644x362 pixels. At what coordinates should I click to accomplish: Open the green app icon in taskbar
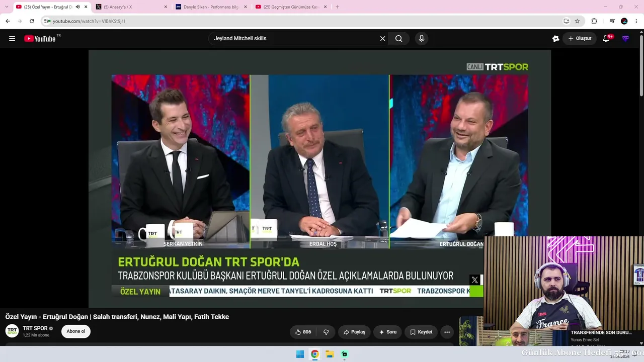[x=345, y=354]
